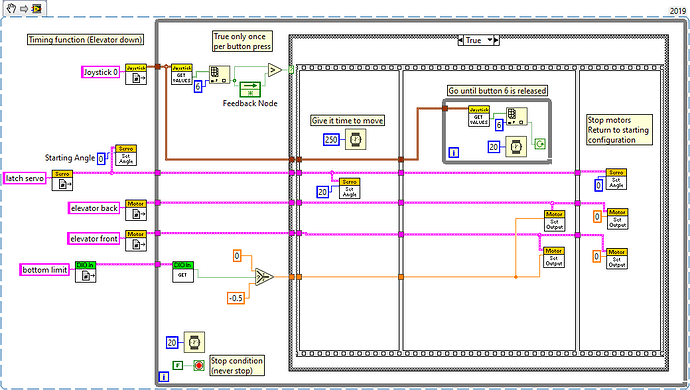Select Index Array node left of Feedback Node

[219, 75]
